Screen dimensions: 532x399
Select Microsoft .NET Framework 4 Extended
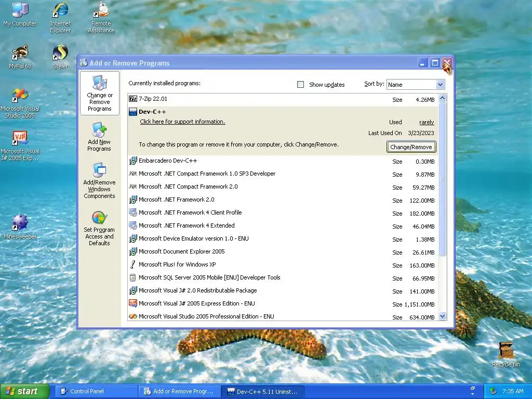coord(283,225)
